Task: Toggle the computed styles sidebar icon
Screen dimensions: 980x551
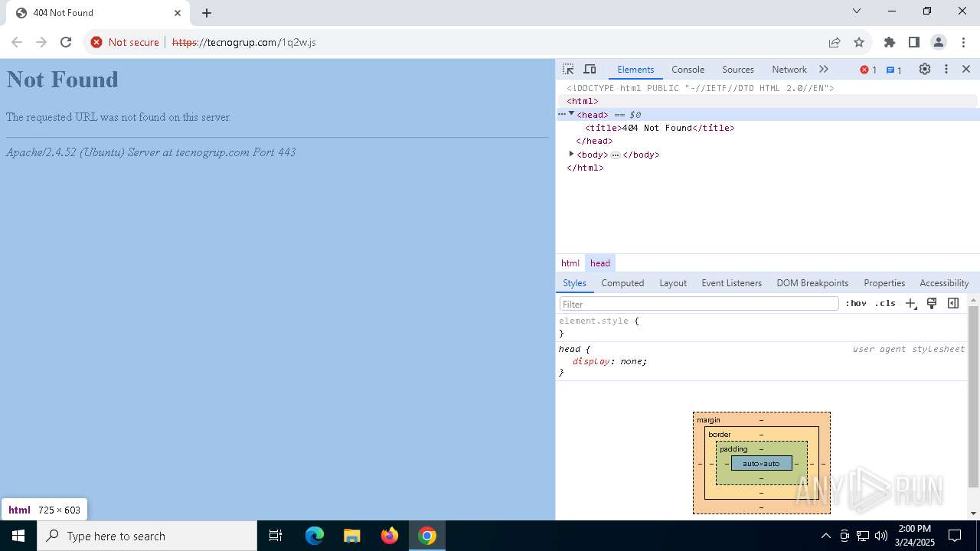Action: click(953, 304)
